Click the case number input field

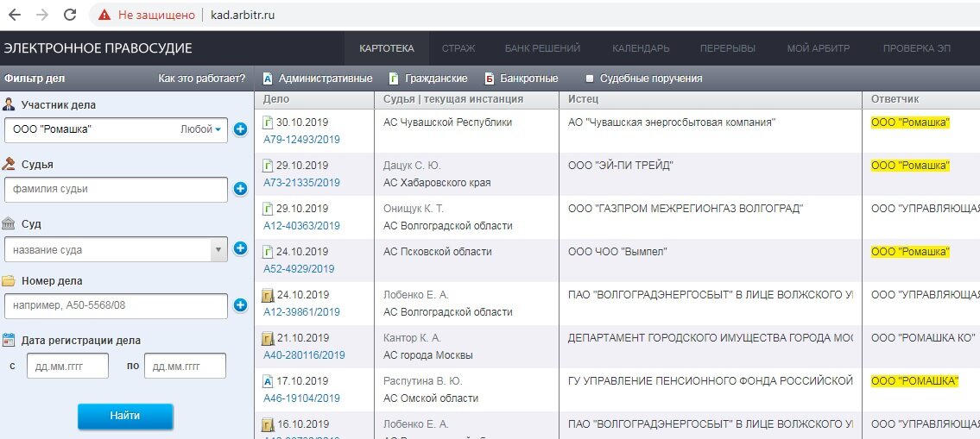pyautogui.click(x=117, y=306)
